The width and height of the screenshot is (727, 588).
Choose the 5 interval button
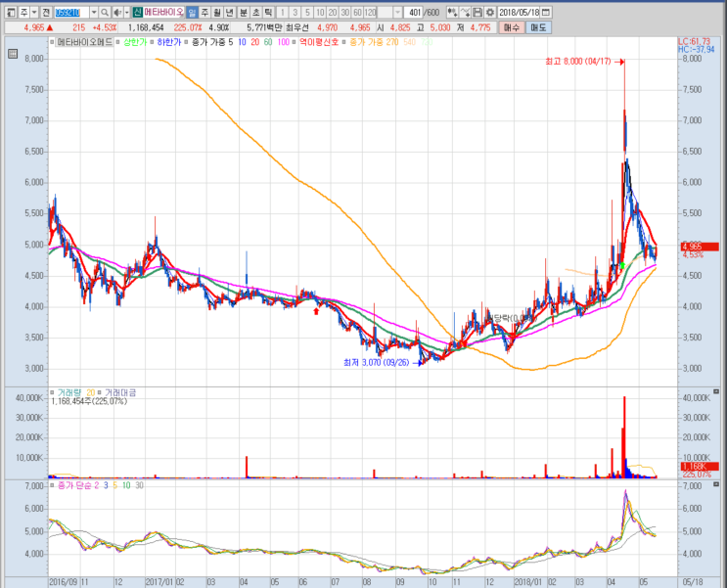coord(307,13)
